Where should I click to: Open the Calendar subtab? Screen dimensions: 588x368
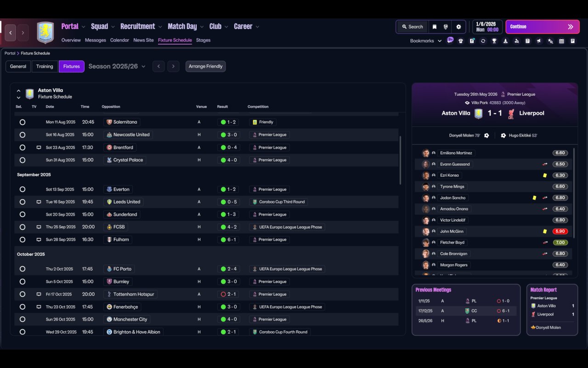[x=119, y=40]
